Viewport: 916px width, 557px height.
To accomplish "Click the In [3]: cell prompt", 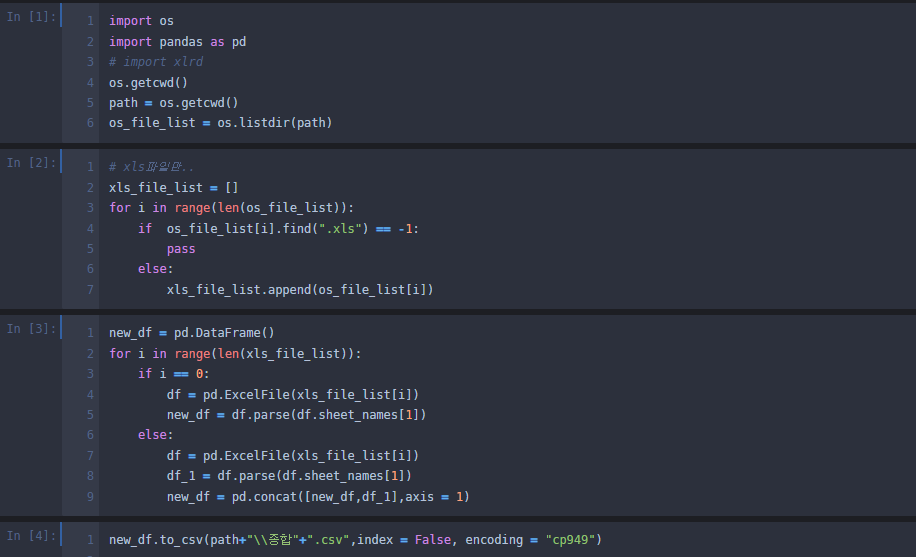I will coord(31,329).
